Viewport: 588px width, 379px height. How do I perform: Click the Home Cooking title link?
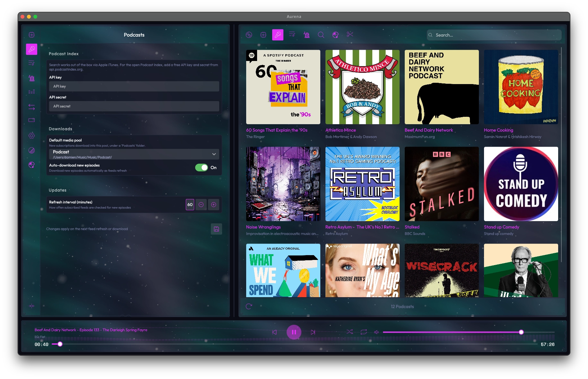point(498,130)
